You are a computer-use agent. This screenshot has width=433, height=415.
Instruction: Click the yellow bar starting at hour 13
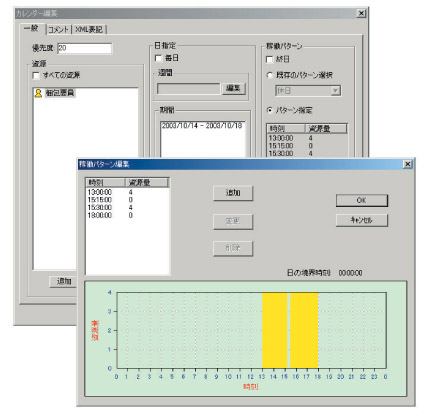[x=275, y=330]
